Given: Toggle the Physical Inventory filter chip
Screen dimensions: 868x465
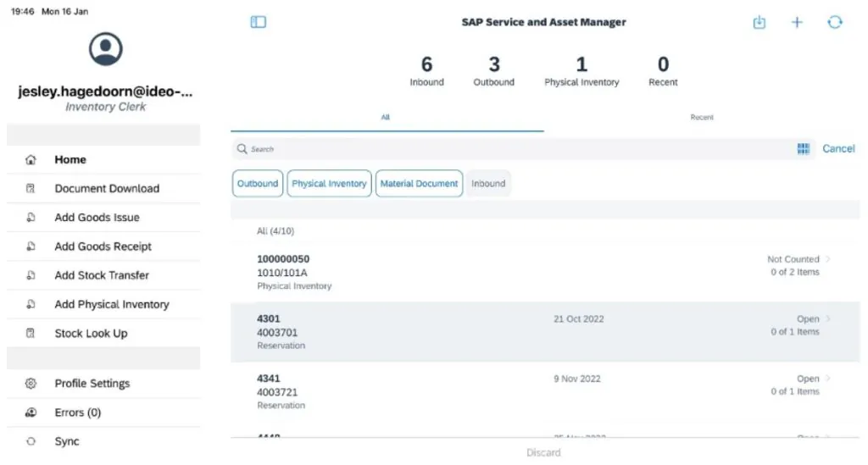Looking at the screenshot, I should [x=330, y=184].
